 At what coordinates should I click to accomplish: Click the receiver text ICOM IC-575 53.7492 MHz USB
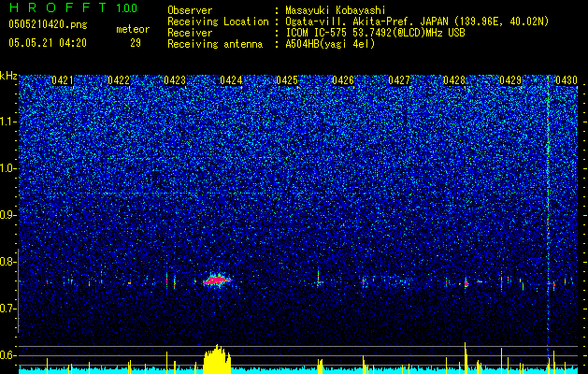[375, 33]
